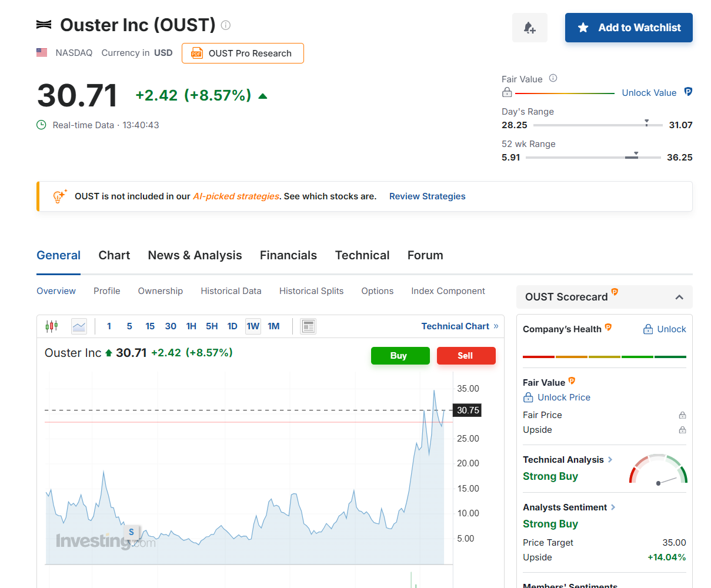Click the 52 wk Range slider bar
Viewport: 711px width, 588px height.
click(593, 157)
